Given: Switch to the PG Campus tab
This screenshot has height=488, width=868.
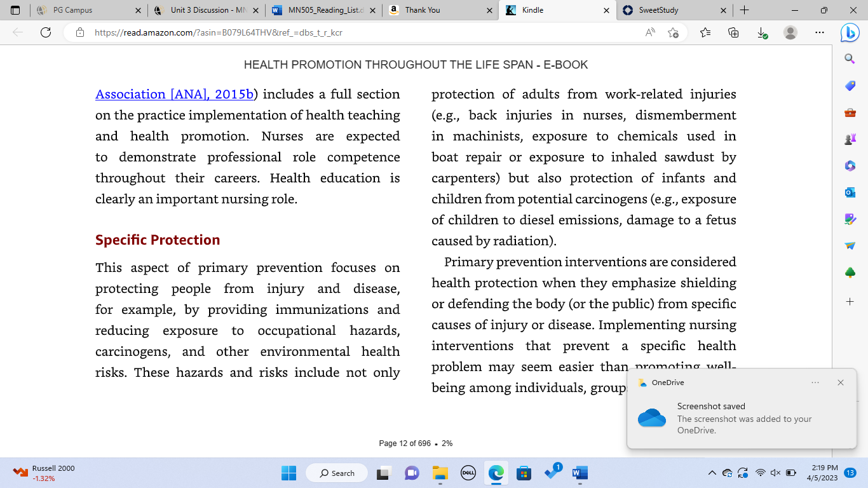Looking at the screenshot, I should click(x=89, y=10).
